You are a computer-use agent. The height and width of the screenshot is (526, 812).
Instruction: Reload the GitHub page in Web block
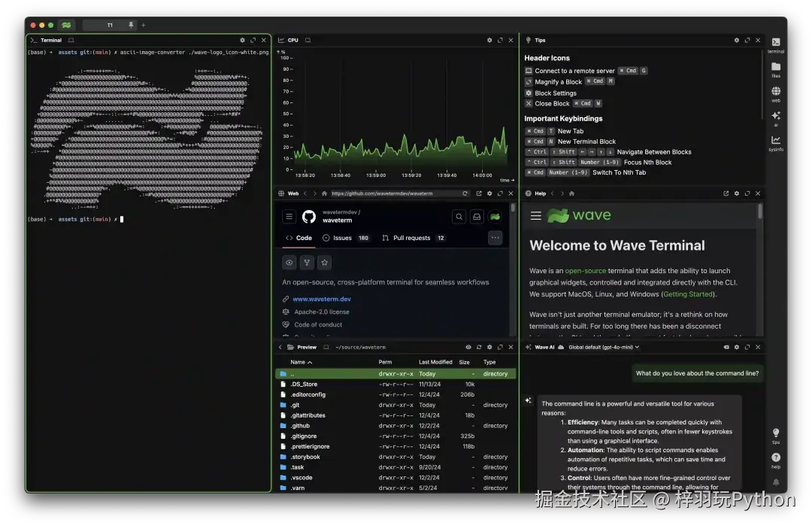click(x=465, y=193)
